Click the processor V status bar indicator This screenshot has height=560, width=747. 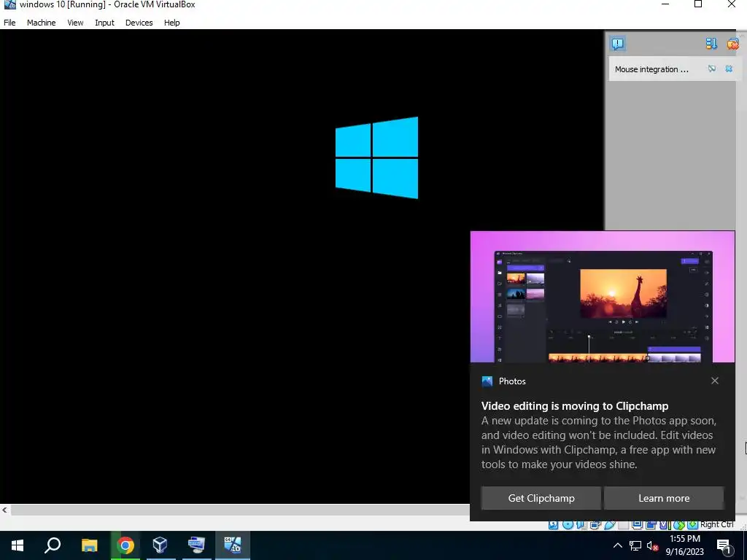665,525
